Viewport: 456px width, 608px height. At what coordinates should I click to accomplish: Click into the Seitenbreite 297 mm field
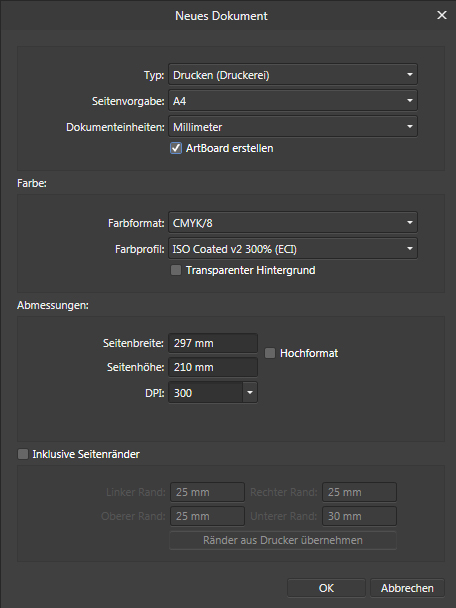[x=213, y=343]
